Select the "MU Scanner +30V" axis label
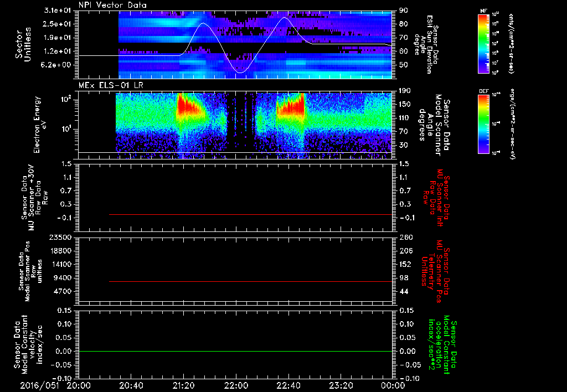 click(x=31, y=198)
